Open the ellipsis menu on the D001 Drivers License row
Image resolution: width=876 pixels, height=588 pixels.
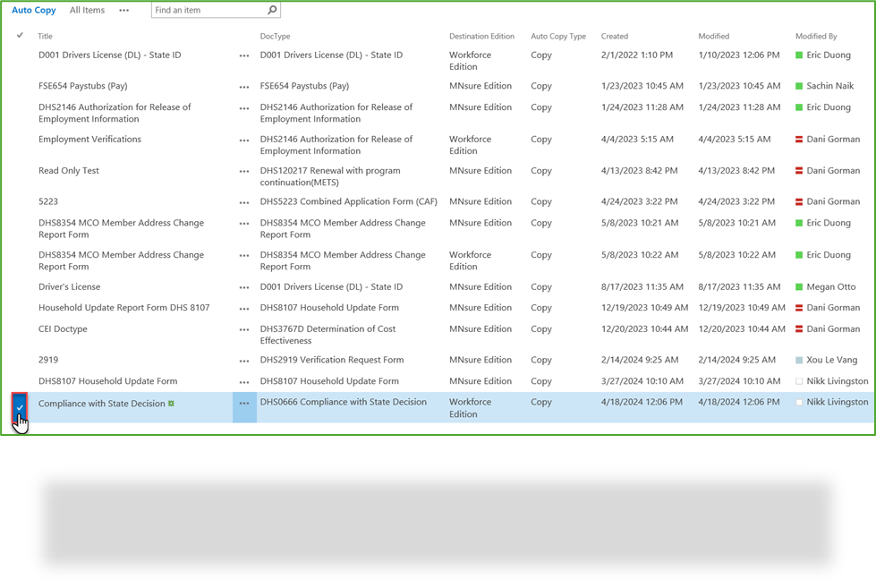[x=242, y=55]
